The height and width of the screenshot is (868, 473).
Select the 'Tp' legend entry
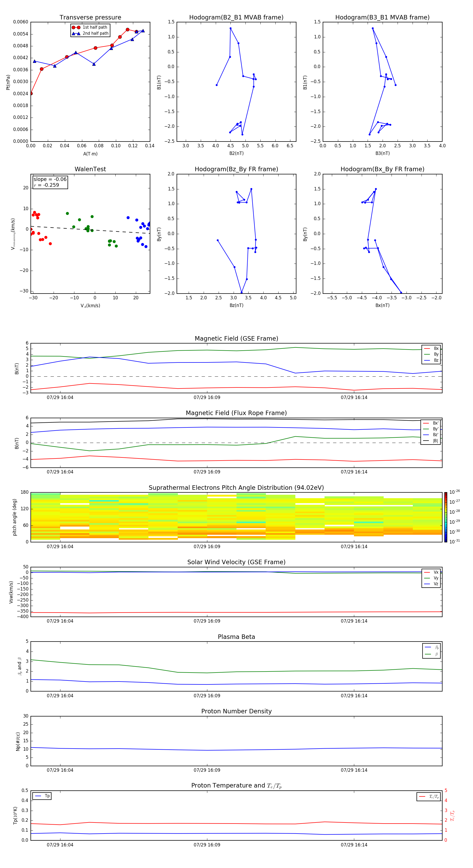coord(42,796)
